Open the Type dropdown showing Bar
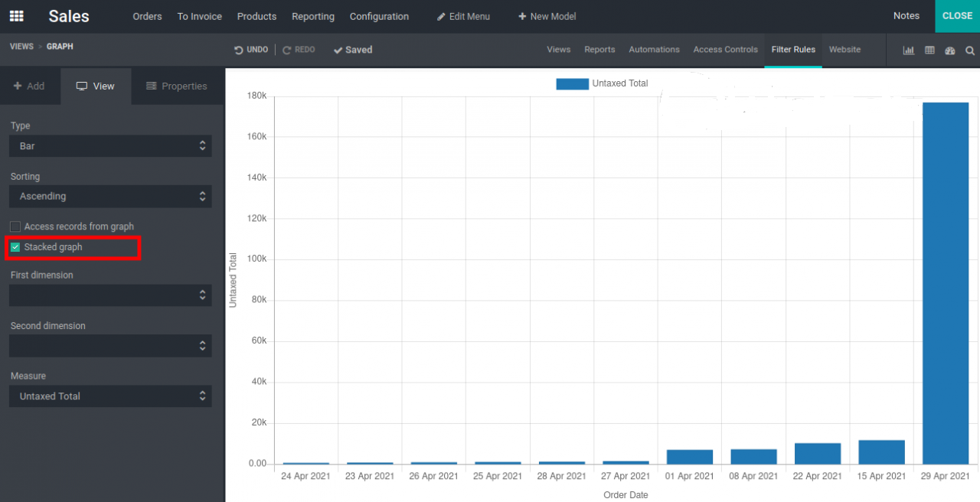The width and height of the screenshot is (980, 502). (110, 145)
